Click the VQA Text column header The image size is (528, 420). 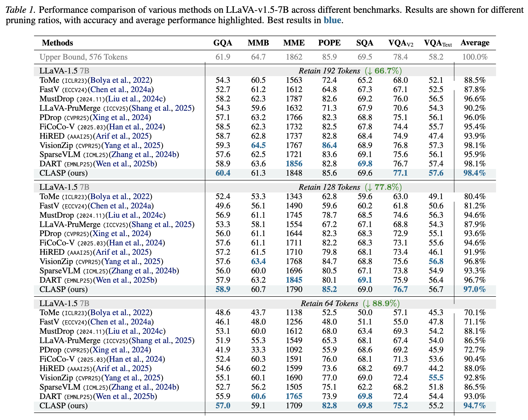(438, 43)
